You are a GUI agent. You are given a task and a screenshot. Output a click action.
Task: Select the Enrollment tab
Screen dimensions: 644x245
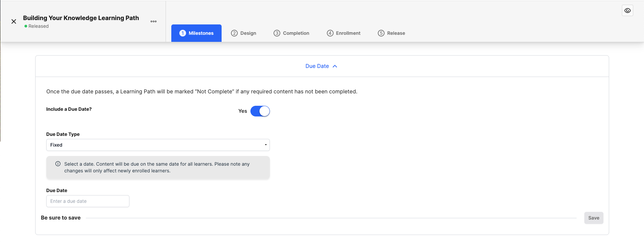click(x=344, y=33)
